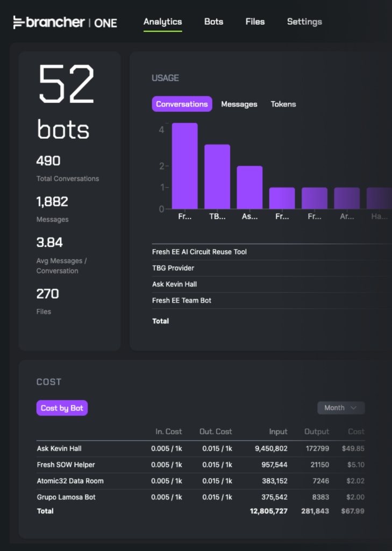The height and width of the screenshot is (551, 392).
Task: Click the 281,843 total output value
Action: [x=315, y=511]
